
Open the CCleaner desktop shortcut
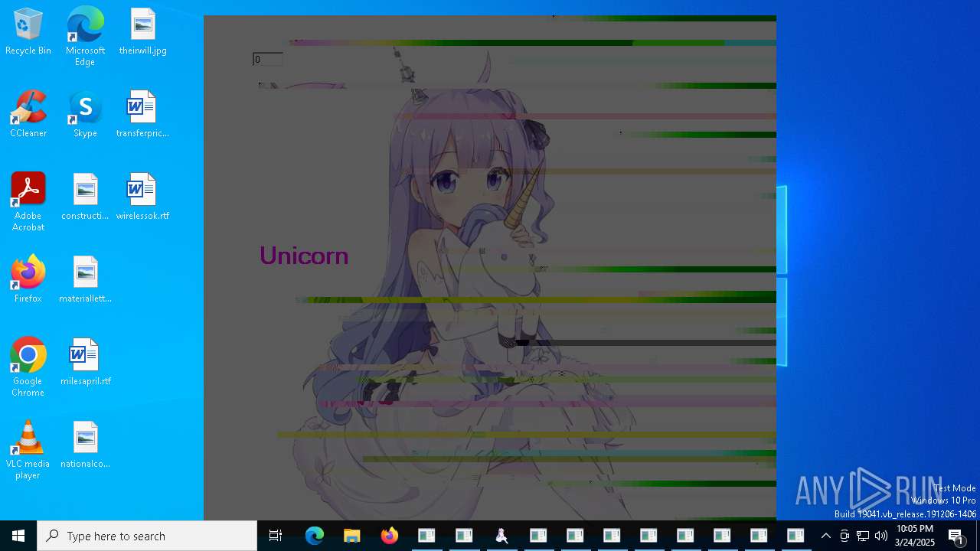pos(28,115)
